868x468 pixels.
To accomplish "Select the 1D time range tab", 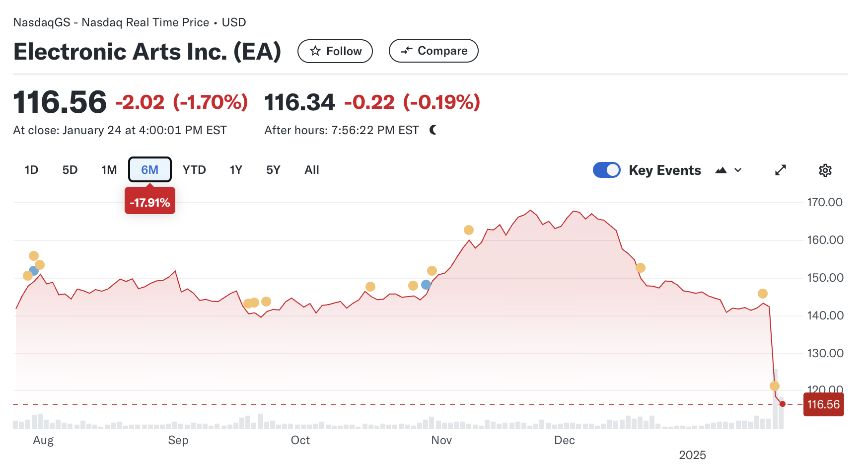I will click(31, 170).
